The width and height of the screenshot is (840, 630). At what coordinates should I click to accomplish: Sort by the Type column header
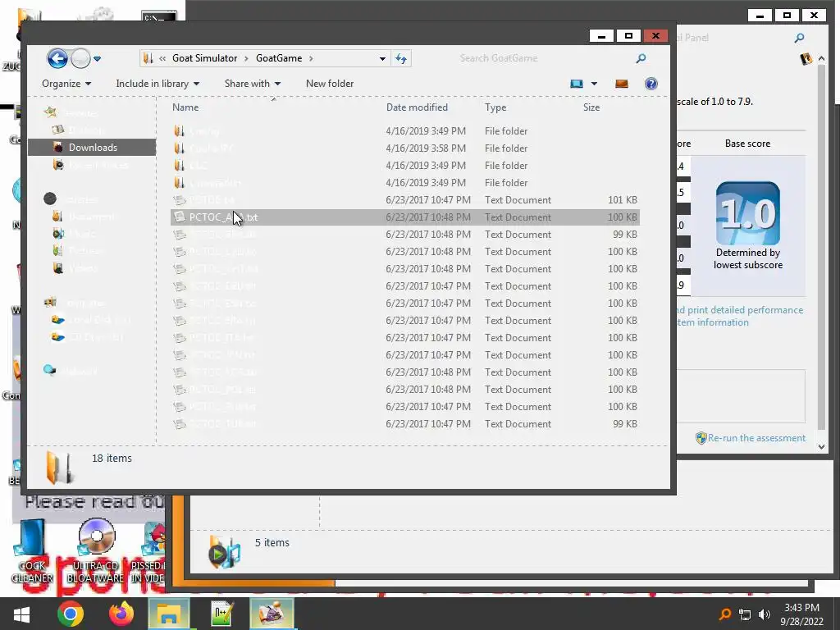(x=495, y=107)
